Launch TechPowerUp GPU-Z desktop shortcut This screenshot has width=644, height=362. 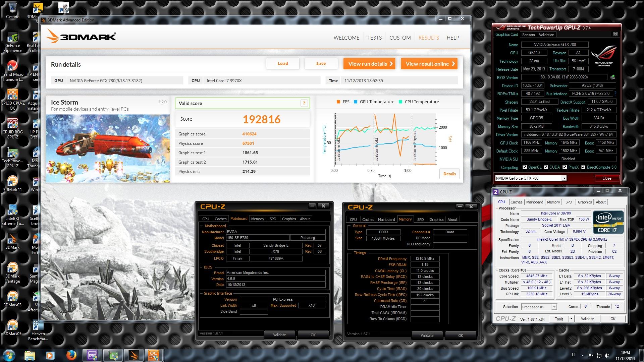pos(13,157)
